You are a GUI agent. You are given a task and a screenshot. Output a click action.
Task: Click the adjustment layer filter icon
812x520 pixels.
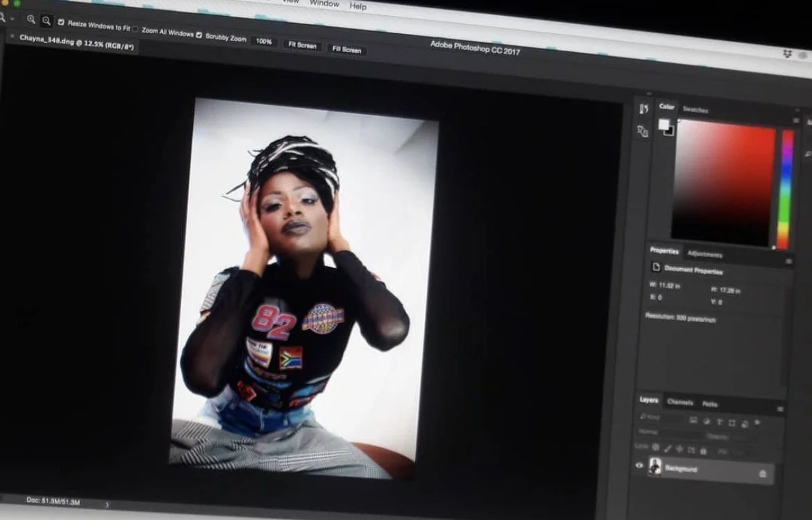coord(707,421)
